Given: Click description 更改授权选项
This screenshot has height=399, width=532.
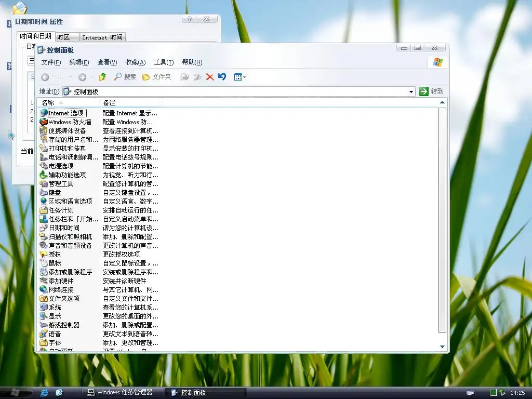Looking at the screenshot, I should 122,255.
